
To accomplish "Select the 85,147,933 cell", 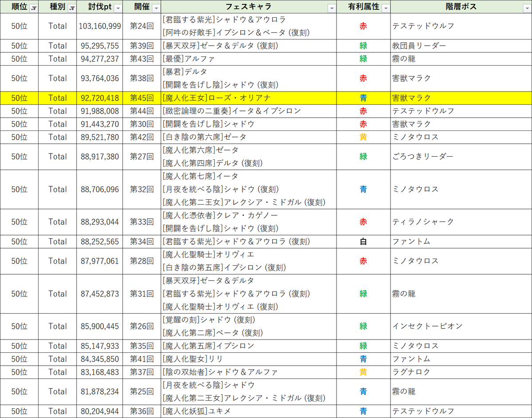I will [99, 346].
